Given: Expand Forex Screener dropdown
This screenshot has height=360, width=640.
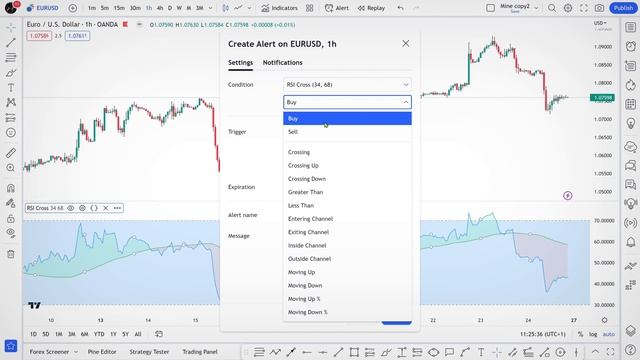Looking at the screenshot, I should tap(76, 351).
